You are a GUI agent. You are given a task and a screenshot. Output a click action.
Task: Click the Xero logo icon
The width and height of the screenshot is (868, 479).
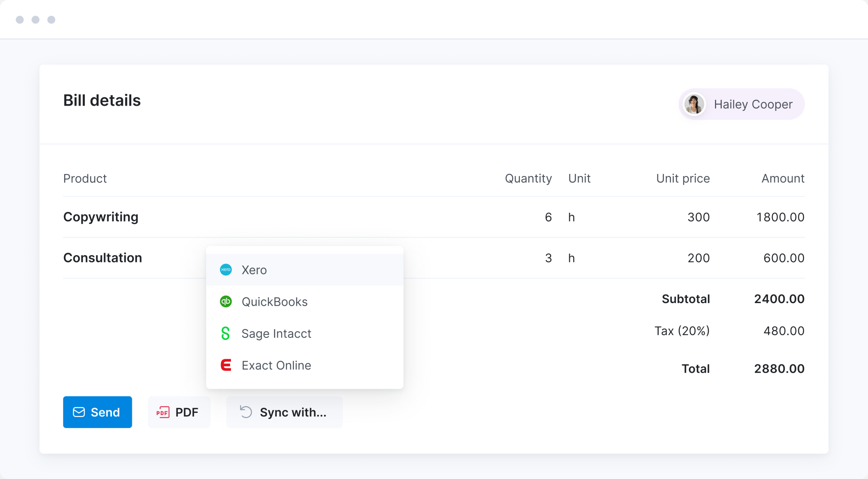click(x=226, y=270)
